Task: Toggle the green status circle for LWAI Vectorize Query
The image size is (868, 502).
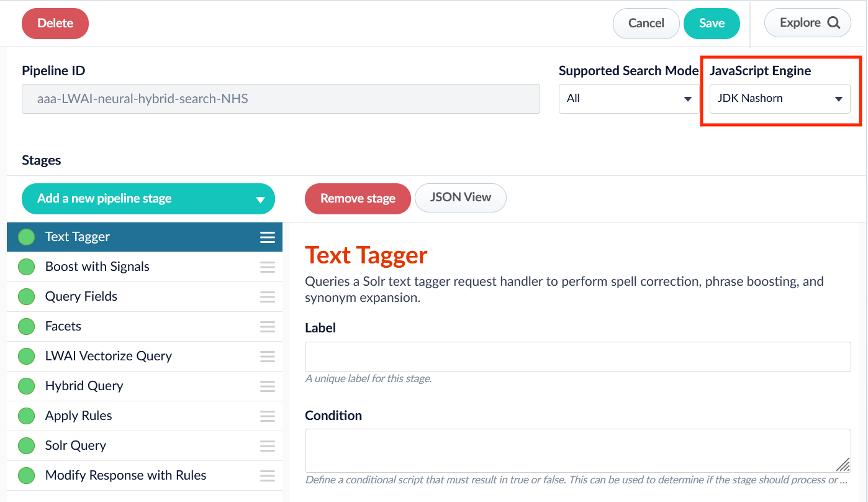Action: click(x=26, y=356)
